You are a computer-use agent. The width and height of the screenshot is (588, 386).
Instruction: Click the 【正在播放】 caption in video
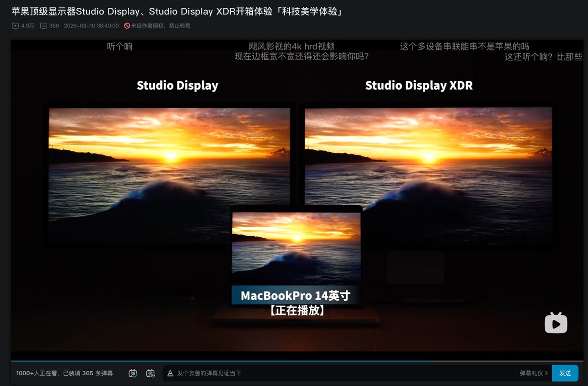coord(296,310)
